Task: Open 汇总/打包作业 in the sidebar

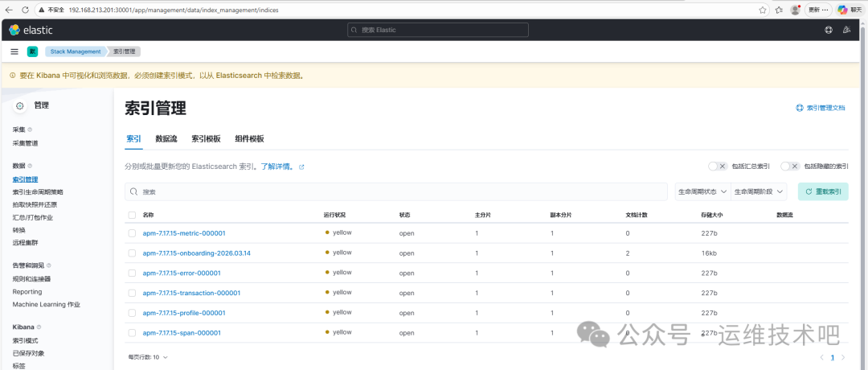Action: tap(33, 218)
